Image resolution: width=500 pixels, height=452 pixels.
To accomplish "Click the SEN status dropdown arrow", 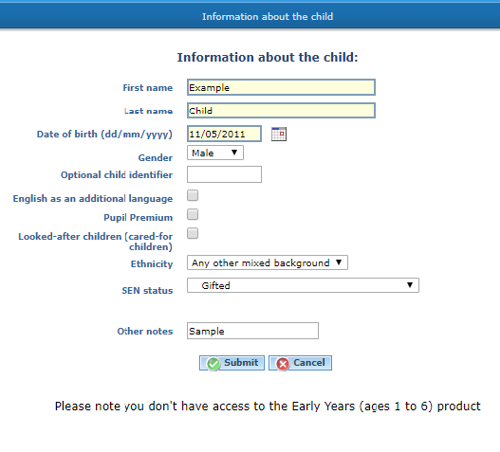I will pyautogui.click(x=410, y=285).
